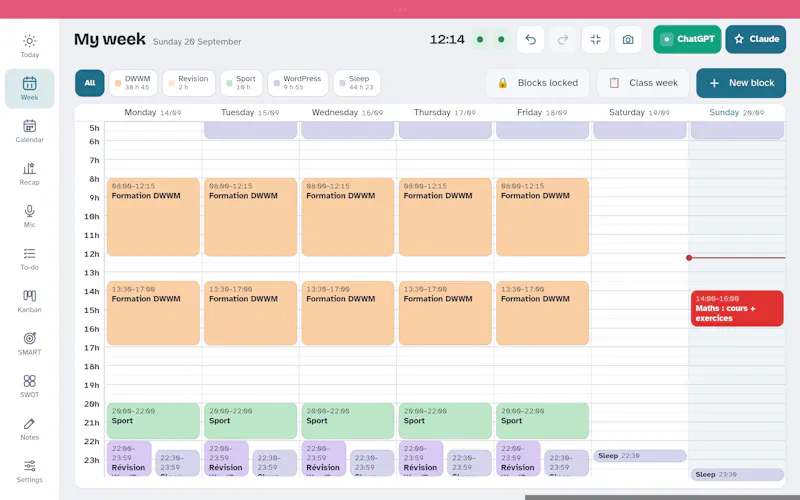Open Friday Sport block
Screen dimensions: 800x500
click(542, 421)
